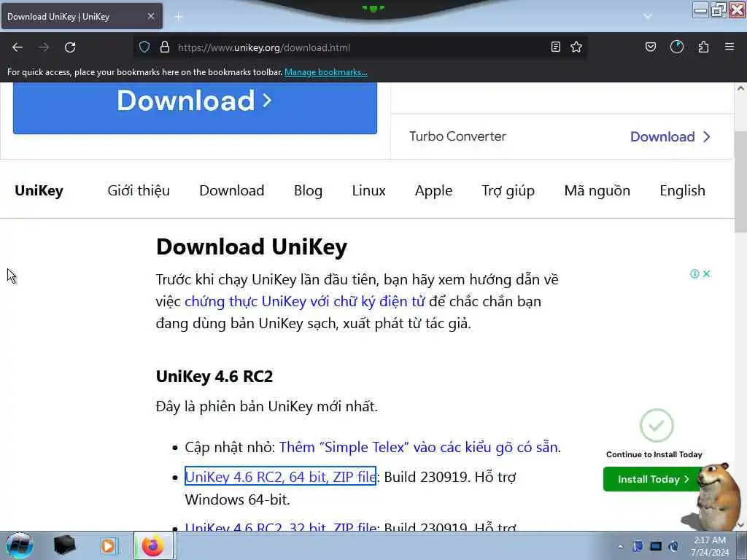Open the Giới thiệu menu item
The width and height of the screenshot is (747, 560).
[139, 190]
